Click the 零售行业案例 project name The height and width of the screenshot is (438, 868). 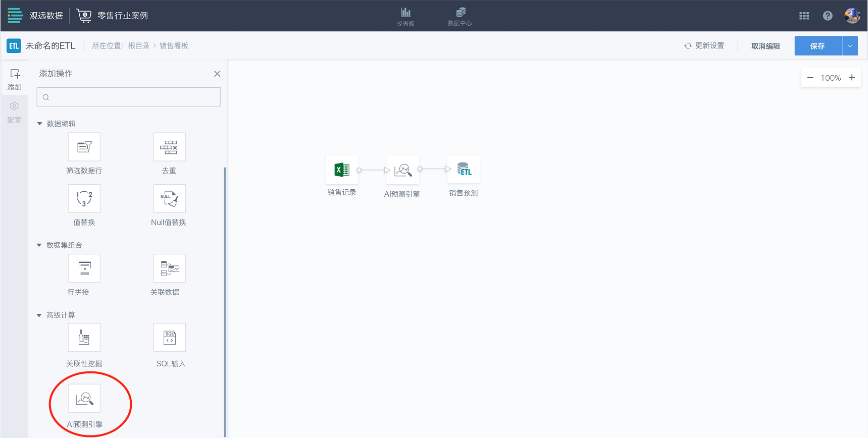pos(123,16)
